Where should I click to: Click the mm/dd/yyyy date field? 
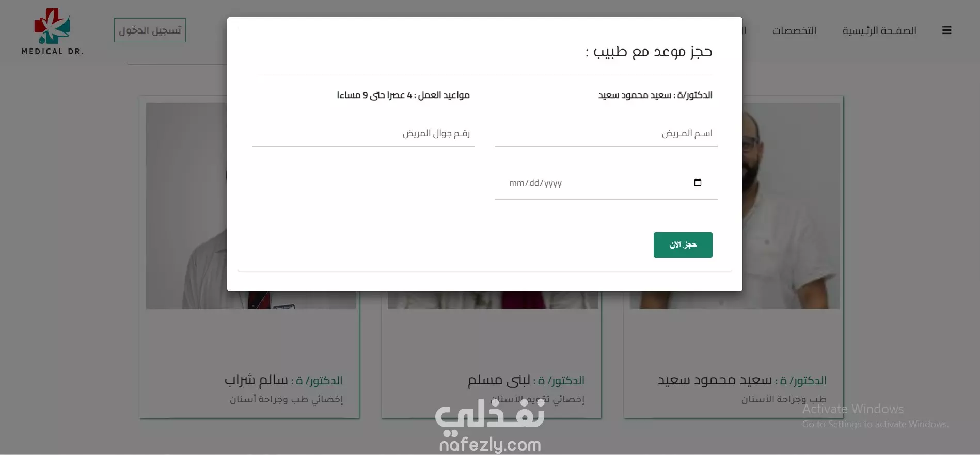coord(606,183)
